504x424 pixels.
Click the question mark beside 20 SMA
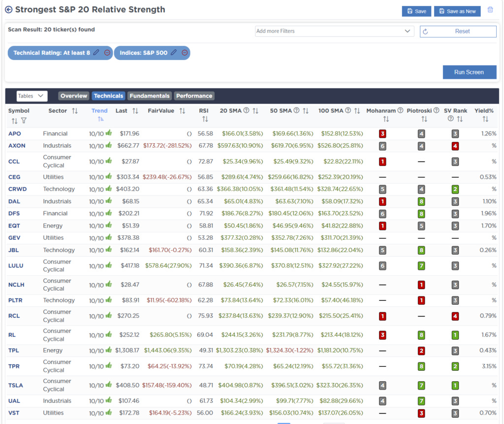pos(246,110)
